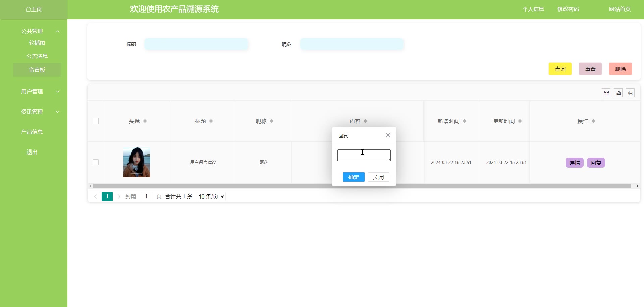
Task: Click the right arrow of horizontal scrollbar
Action: pos(638,186)
